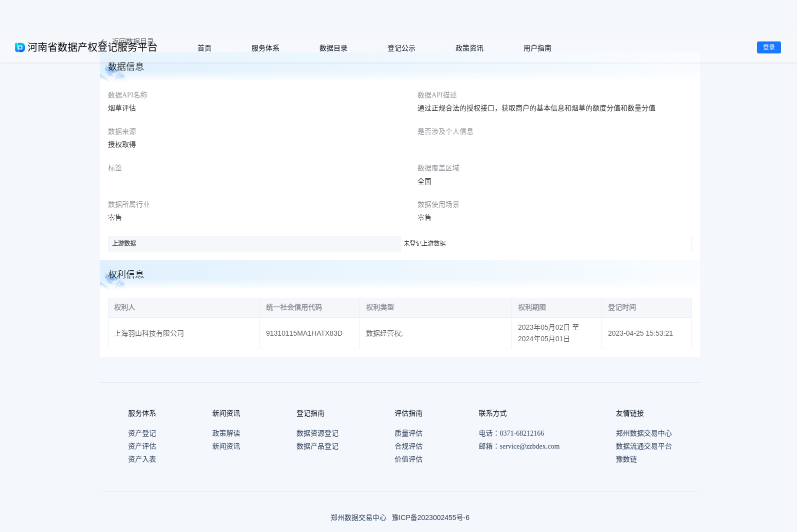Go to 数据目录 in navigation bar

click(x=333, y=48)
